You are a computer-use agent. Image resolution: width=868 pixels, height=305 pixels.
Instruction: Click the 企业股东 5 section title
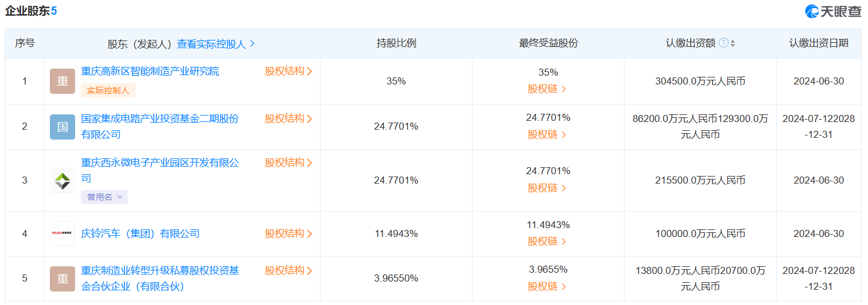pos(31,11)
